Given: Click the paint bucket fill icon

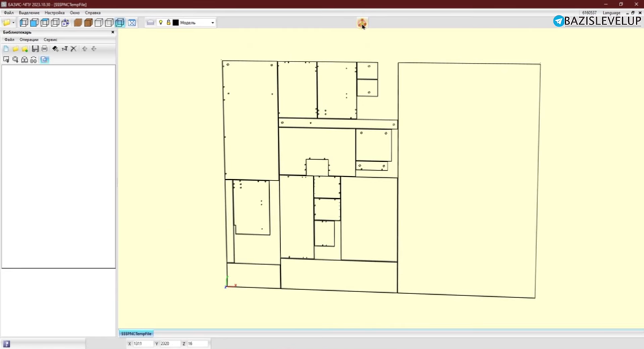Looking at the screenshot, I should tap(55, 49).
